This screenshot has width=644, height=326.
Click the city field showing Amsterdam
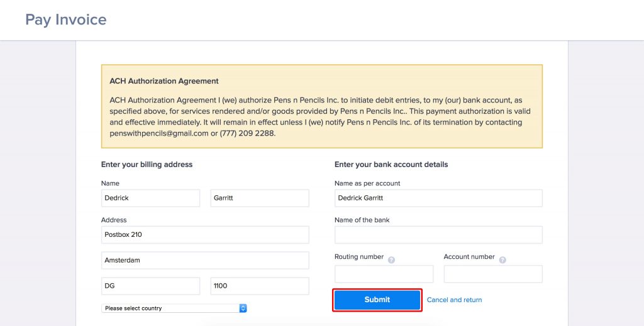pyautogui.click(x=205, y=261)
